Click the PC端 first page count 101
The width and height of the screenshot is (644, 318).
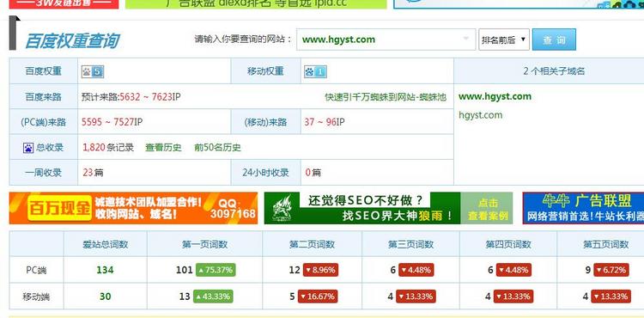[x=184, y=270]
